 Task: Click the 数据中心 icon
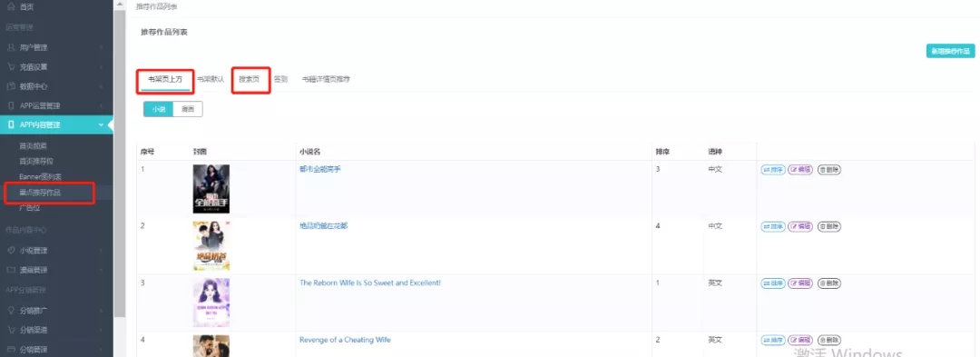[10, 86]
